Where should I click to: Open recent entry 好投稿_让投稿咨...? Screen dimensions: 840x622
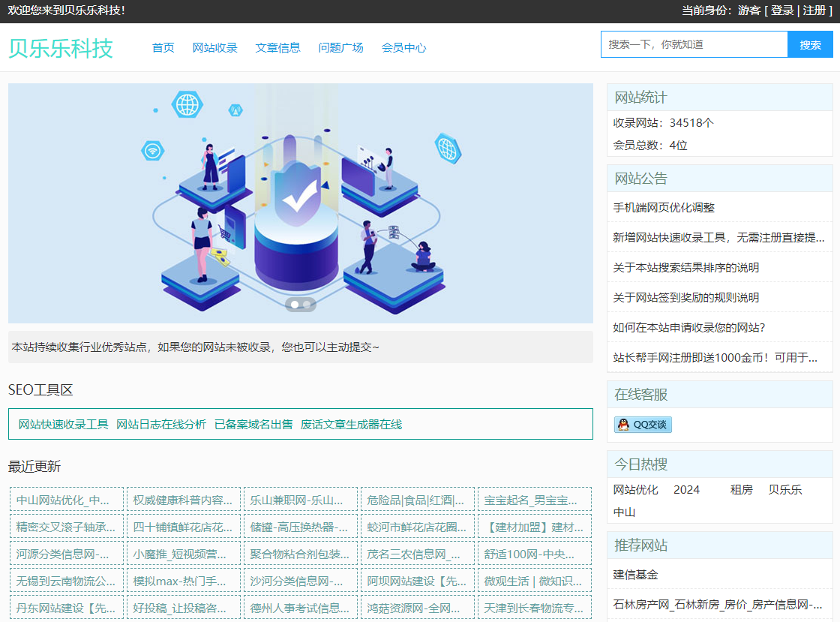tap(184, 608)
